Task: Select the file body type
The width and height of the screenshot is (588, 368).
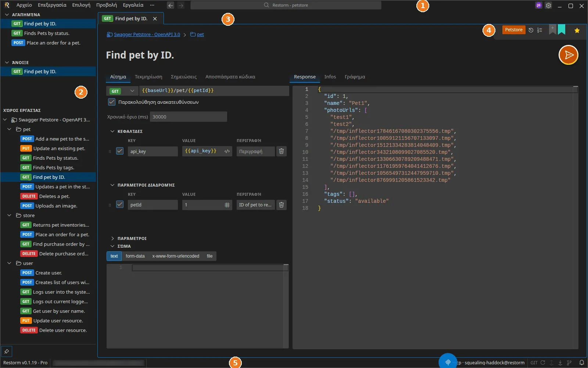Action: coord(209,256)
